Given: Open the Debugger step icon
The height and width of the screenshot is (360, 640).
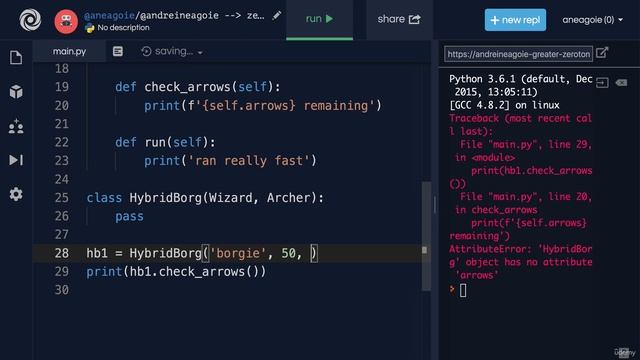Looking at the screenshot, I should (16, 160).
